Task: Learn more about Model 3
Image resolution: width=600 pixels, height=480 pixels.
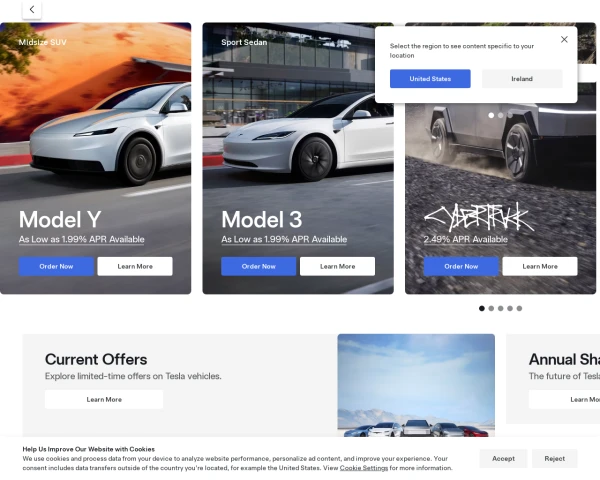Action: (338, 266)
